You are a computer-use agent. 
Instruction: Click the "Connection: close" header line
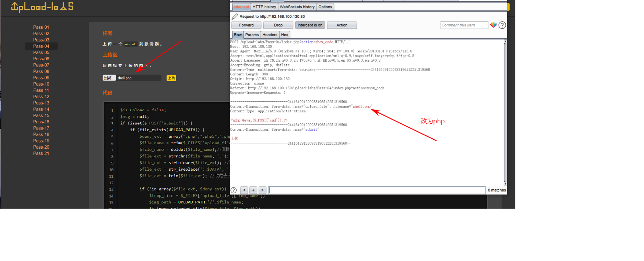coord(247,84)
